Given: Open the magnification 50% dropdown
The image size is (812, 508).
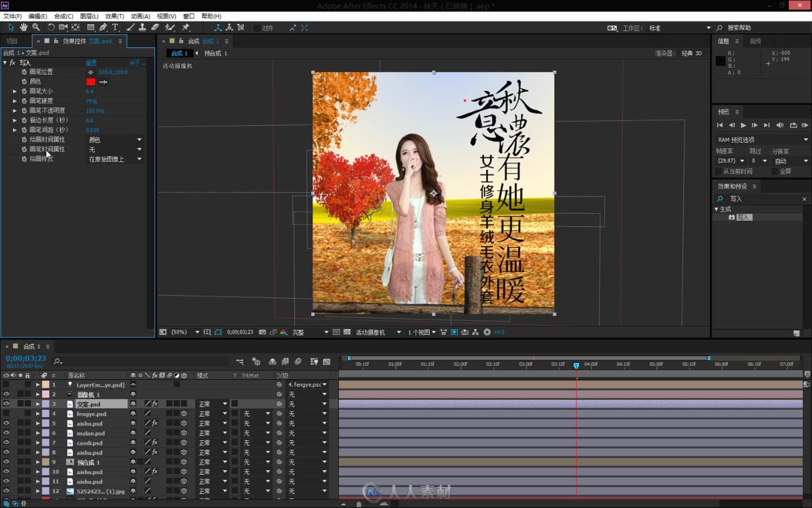Looking at the screenshot, I should pos(186,332).
